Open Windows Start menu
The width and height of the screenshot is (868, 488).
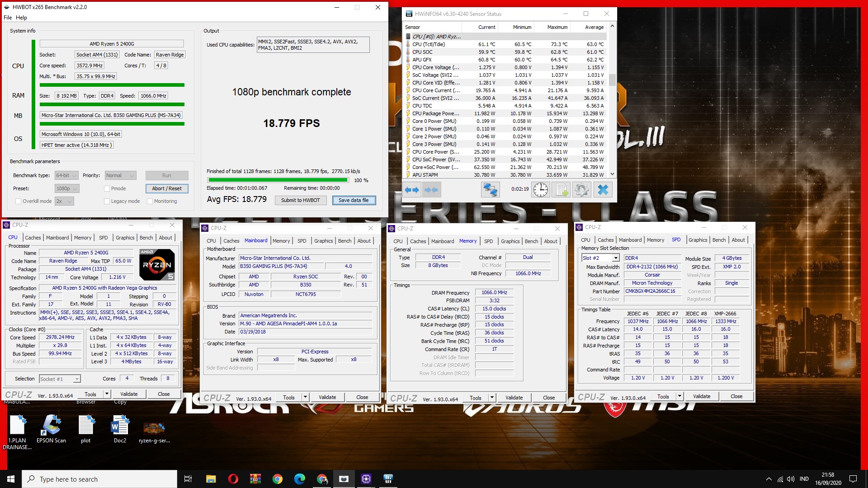click(11, 479)
